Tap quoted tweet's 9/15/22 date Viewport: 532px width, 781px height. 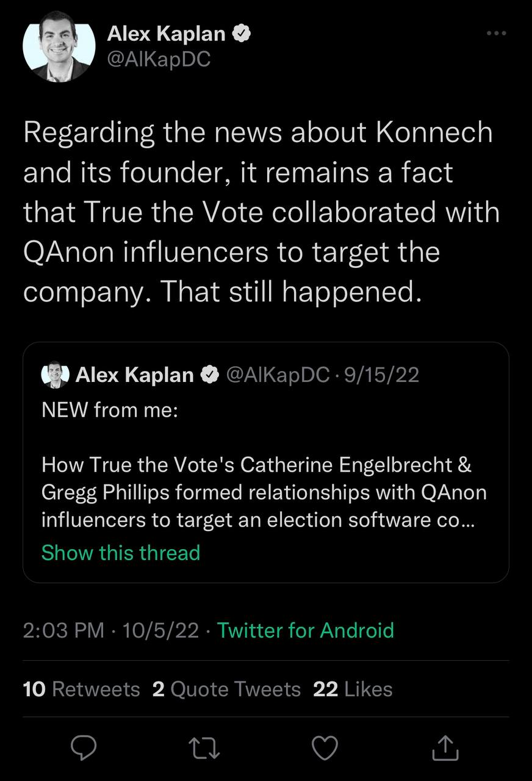click(382, 375)
